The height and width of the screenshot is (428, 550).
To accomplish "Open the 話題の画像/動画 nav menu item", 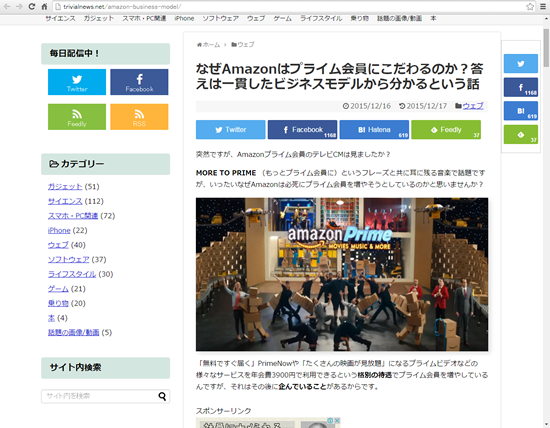I will (x=399, y=18).
